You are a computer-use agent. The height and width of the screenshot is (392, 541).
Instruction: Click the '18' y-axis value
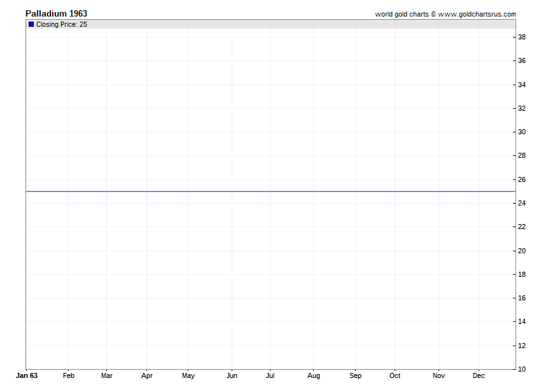(x=522, y=274)
